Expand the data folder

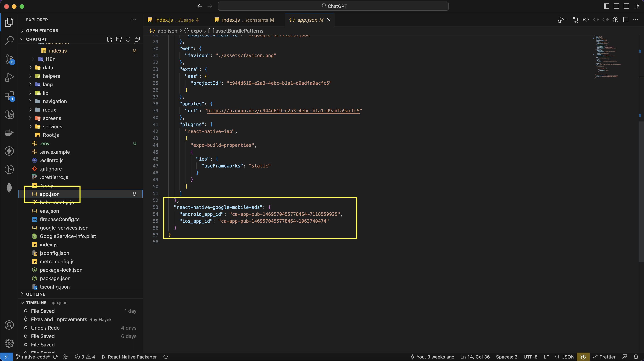(x=81, y=67)
